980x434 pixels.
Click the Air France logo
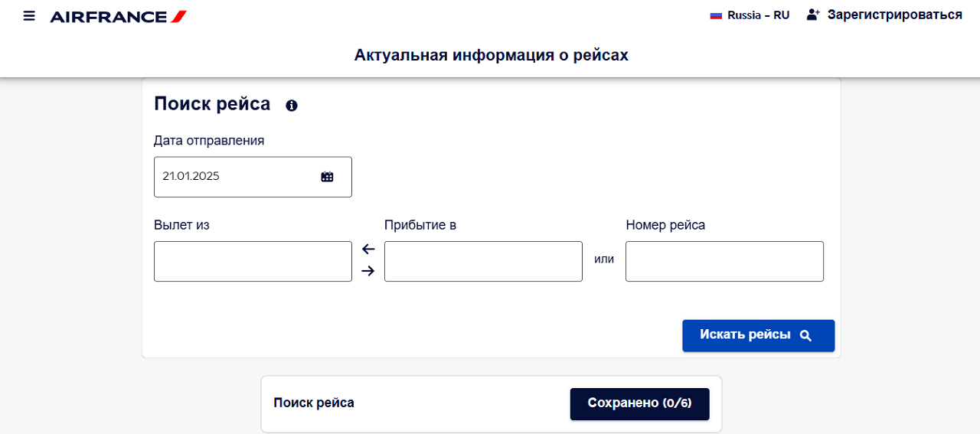pyautogui.click(x=118, y=16)
